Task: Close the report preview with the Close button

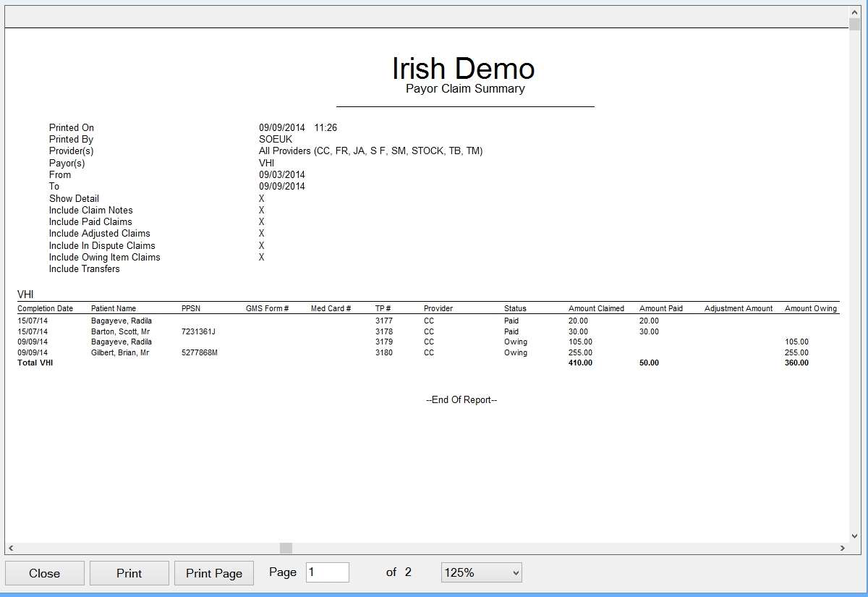Action: tap(44, 573)
